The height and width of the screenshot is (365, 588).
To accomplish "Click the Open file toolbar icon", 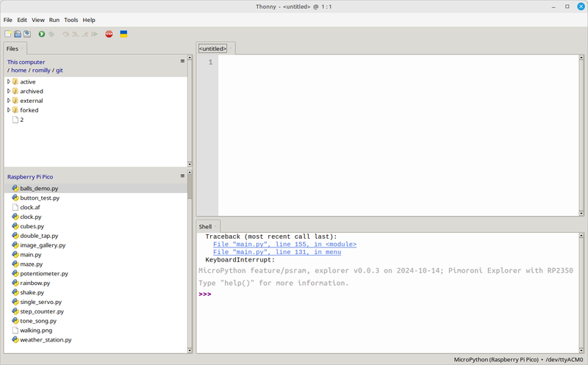I will point(18,34).
